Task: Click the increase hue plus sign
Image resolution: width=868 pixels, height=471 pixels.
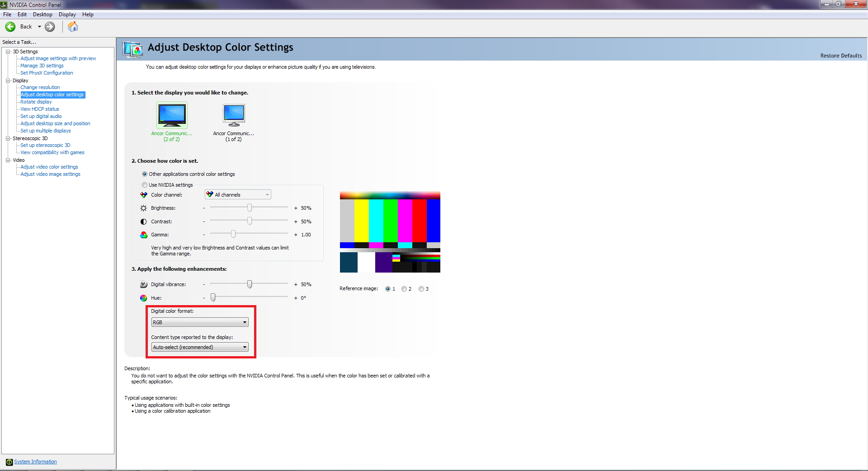Action: click(x=296, y=298)
